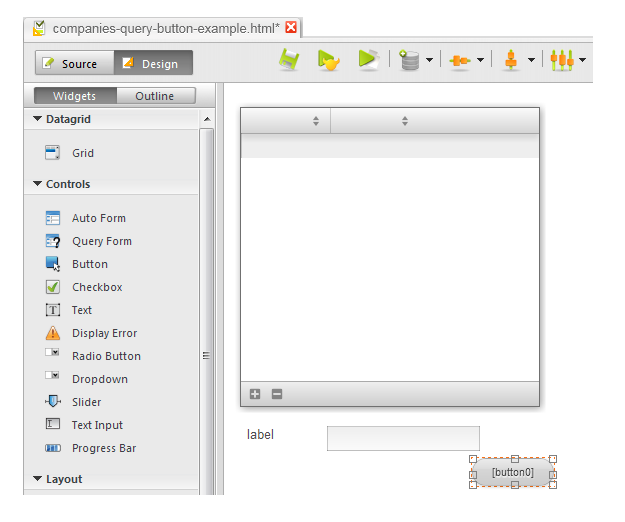Screen dimensions: 625x522
Task: Click the [button0] button on canvas
Action: (x=512, y=472)
